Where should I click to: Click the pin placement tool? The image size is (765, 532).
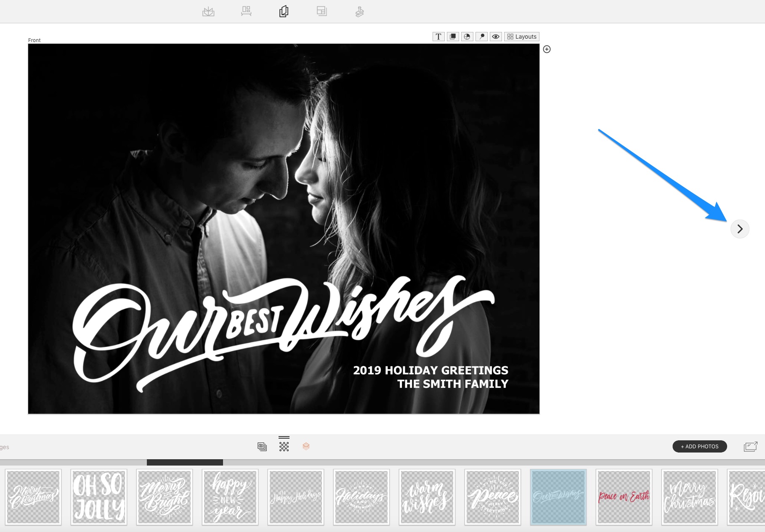point(481,37)
